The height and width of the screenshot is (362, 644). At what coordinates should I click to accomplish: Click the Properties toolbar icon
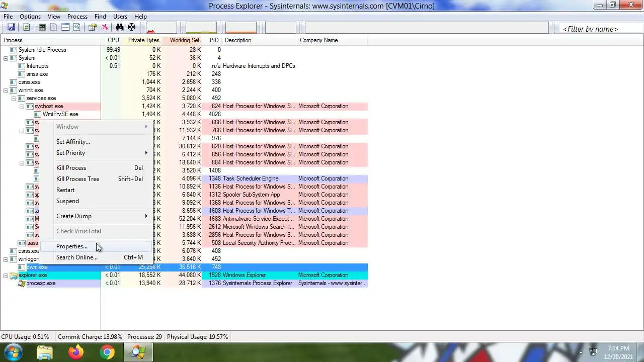coord(93,27)
